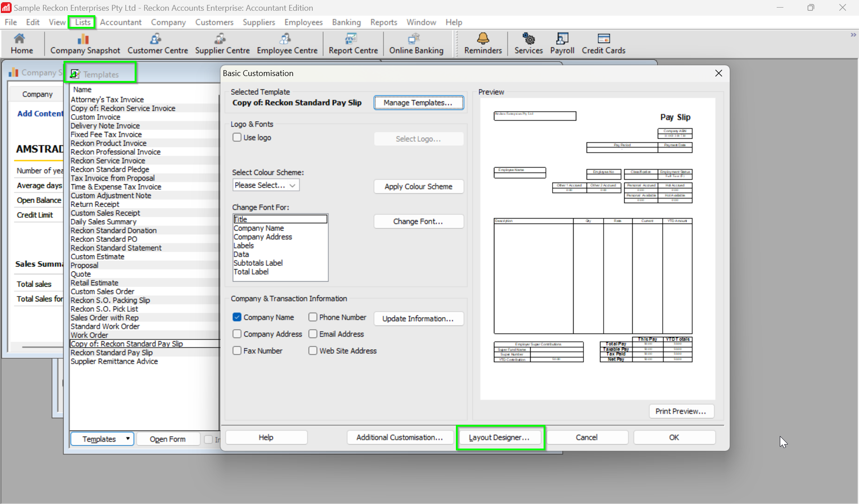This screenshot has width=859, height=504.
Task: Open the Templates dropdown button
Action: coord(102,439)
